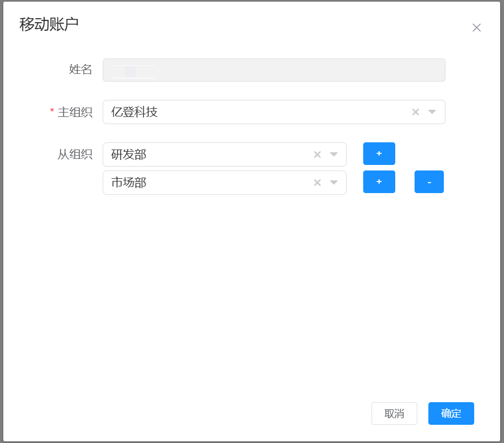The image size is (504, 443).
Task: Open the 亿登科技 select box
Action: pos(254,112)
